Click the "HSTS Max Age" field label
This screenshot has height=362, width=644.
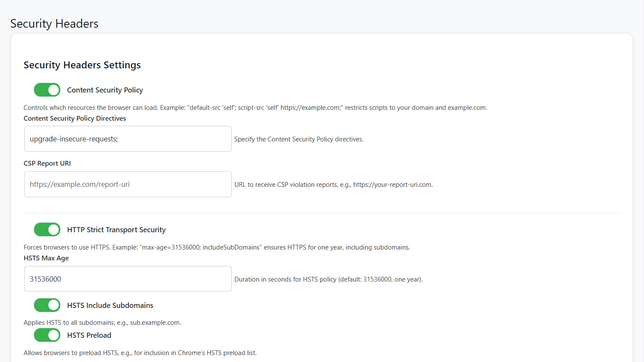pyautogui.click(x=46, y=258)
